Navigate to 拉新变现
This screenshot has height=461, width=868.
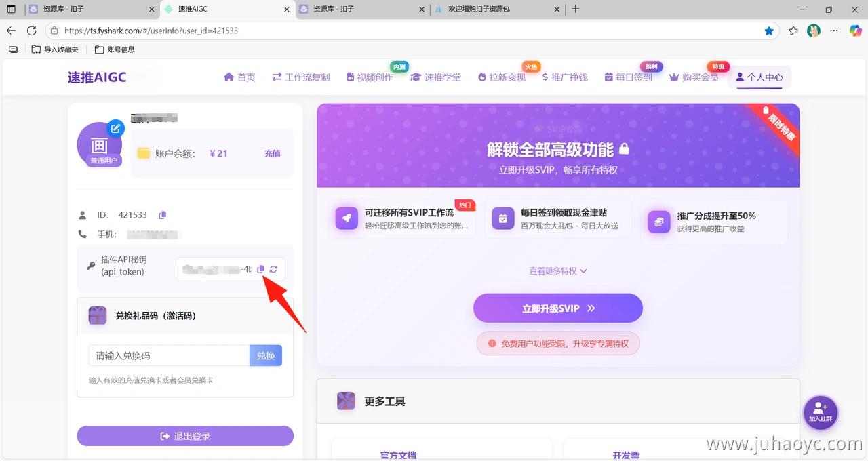tap(501, 77)
